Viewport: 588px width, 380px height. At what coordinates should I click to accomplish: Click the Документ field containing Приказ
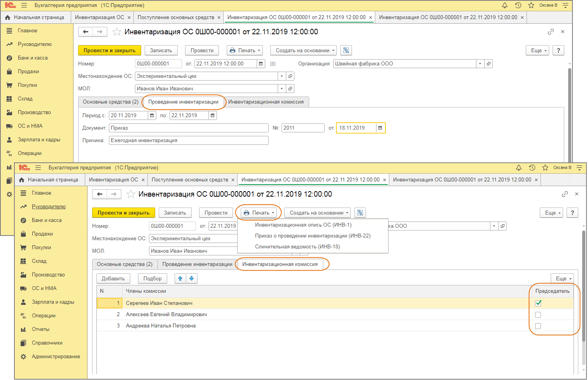tap(189, 128)
